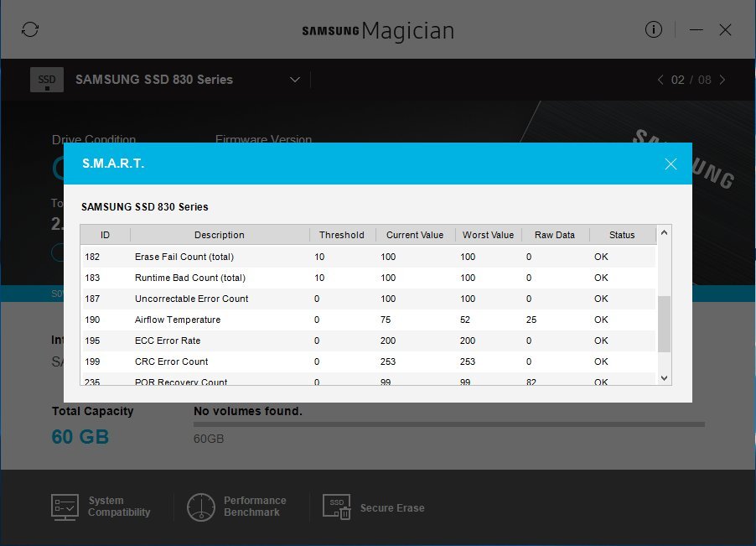756x546 pixels.
Task: Click the Status column header
Action: coord(622,235)
